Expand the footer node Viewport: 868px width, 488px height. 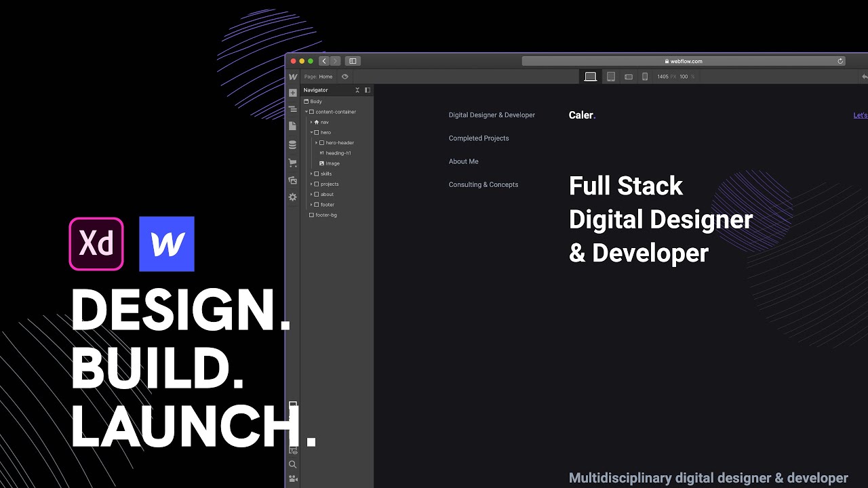(x=311, y=205)
